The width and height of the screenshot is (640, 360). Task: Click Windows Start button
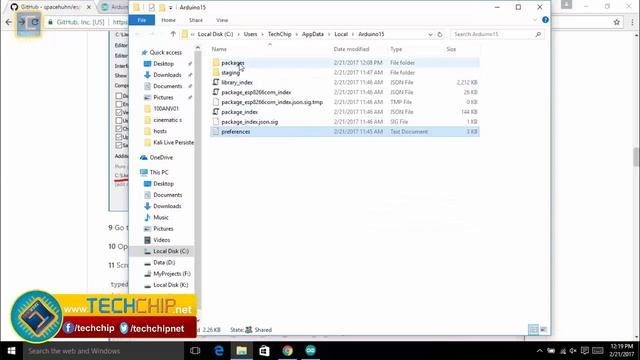point(11,351)
